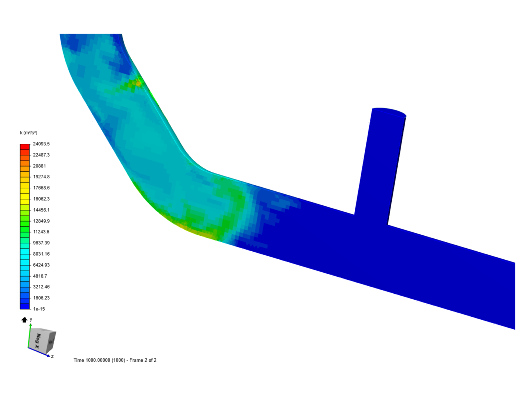Click legend maximum value 24093.5

point(41,144)
